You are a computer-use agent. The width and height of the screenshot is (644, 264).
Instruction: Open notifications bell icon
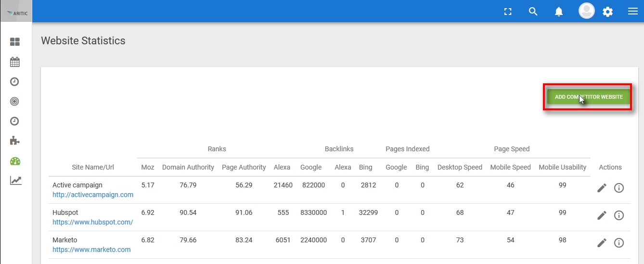(559, 12)
